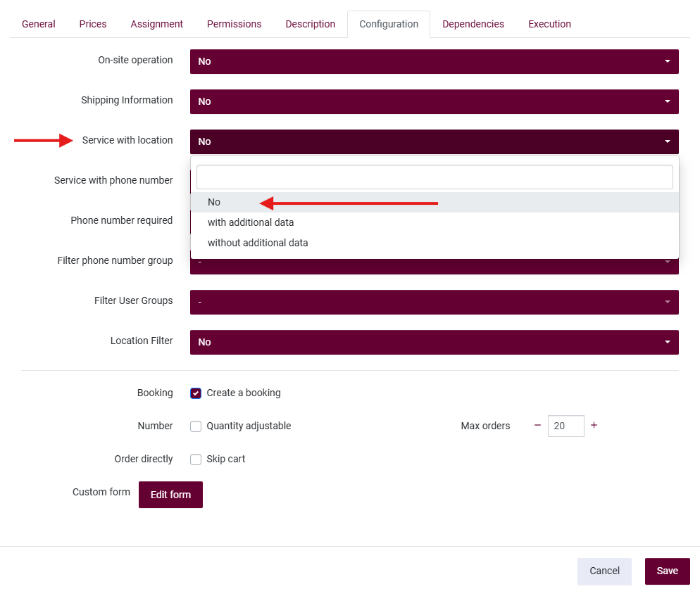Pick 'No' in the open dropdown list
This screenshot has height=596, width=700.
[214, 202]
